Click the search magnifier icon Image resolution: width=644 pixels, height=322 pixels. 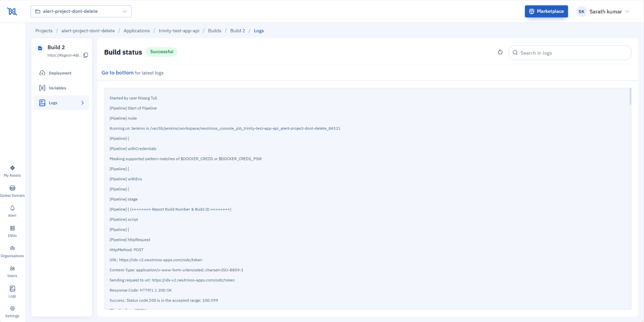click(515, 53)
